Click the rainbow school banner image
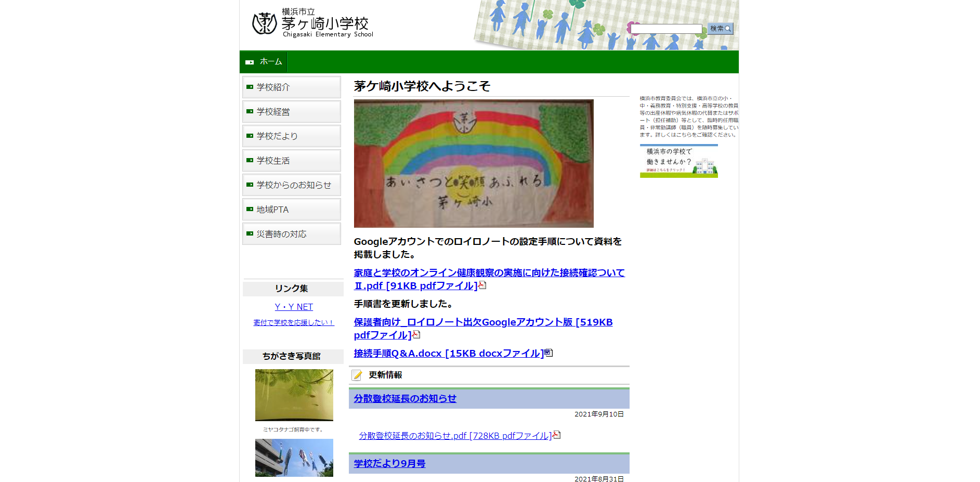 coord(473,163)
